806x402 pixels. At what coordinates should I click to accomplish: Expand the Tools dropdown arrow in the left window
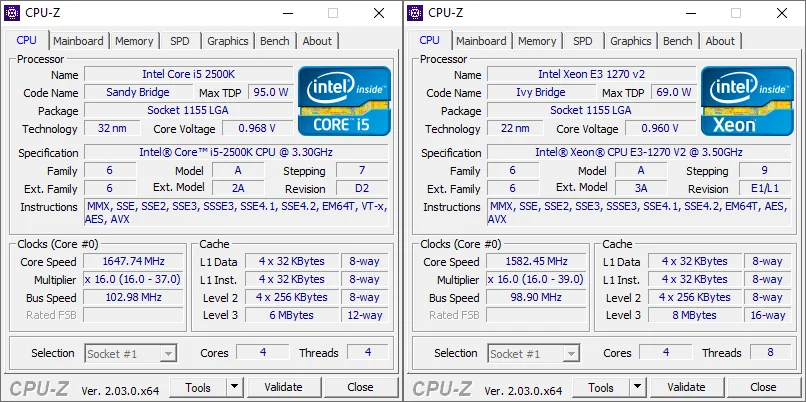pos(234,388)
